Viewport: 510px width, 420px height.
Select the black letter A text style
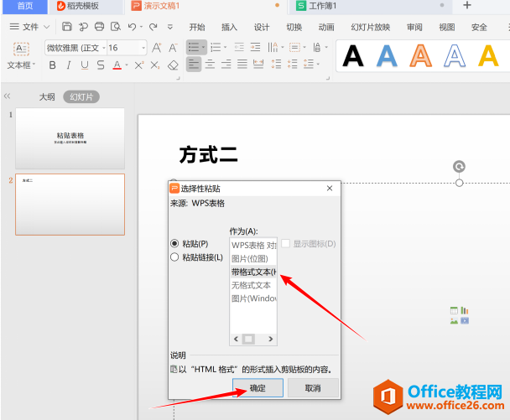tap(354, 55)
